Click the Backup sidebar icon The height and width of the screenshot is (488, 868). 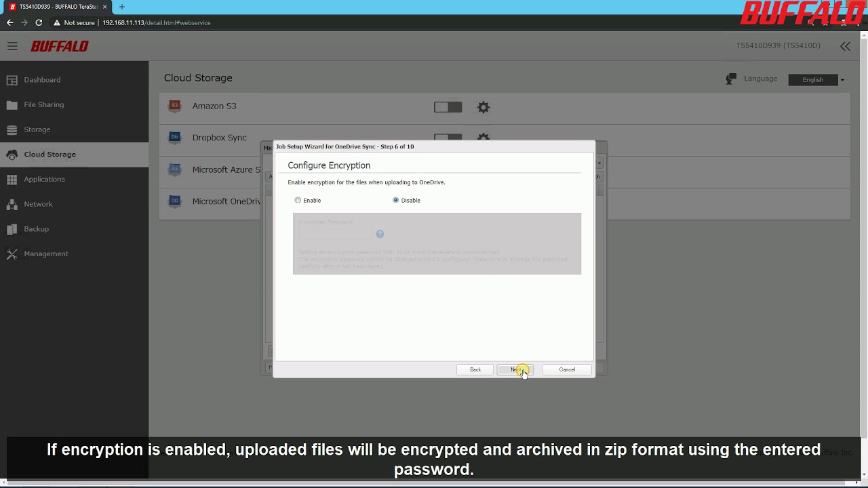click(12, 229)
